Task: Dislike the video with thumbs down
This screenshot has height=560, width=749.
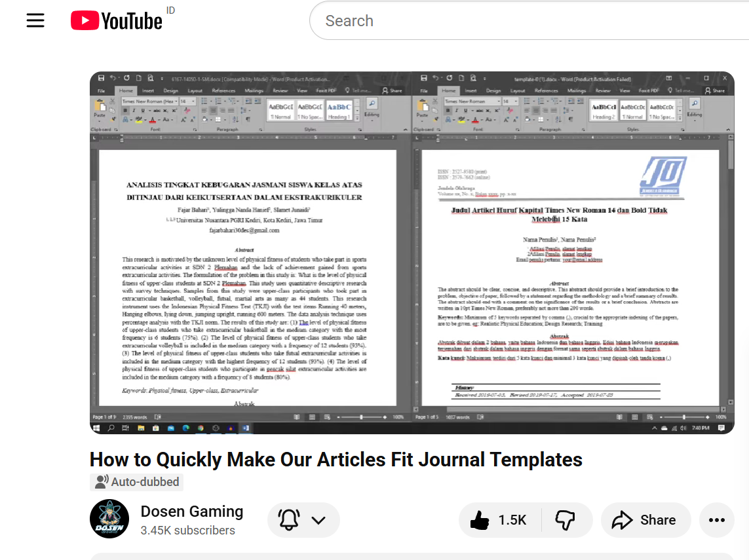Action: 565,520
